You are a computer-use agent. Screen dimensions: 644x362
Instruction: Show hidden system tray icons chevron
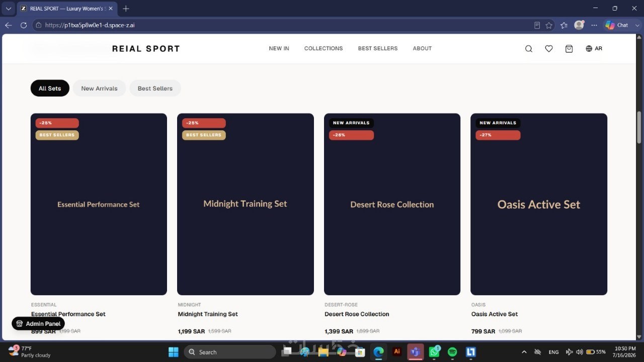pos(524,352)
